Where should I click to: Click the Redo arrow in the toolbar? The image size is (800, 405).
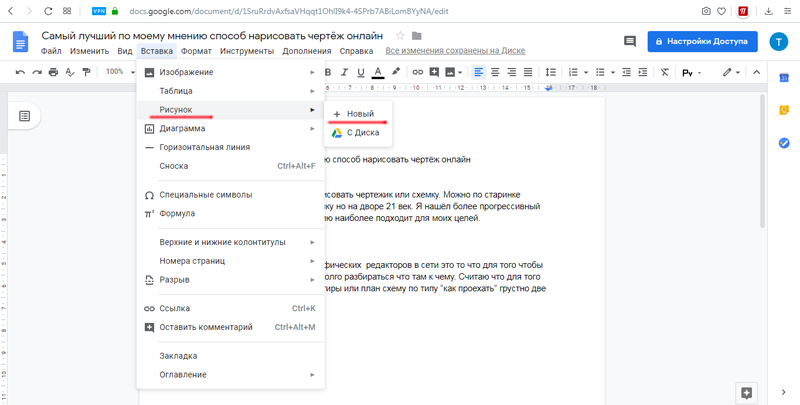click(37, 72)
